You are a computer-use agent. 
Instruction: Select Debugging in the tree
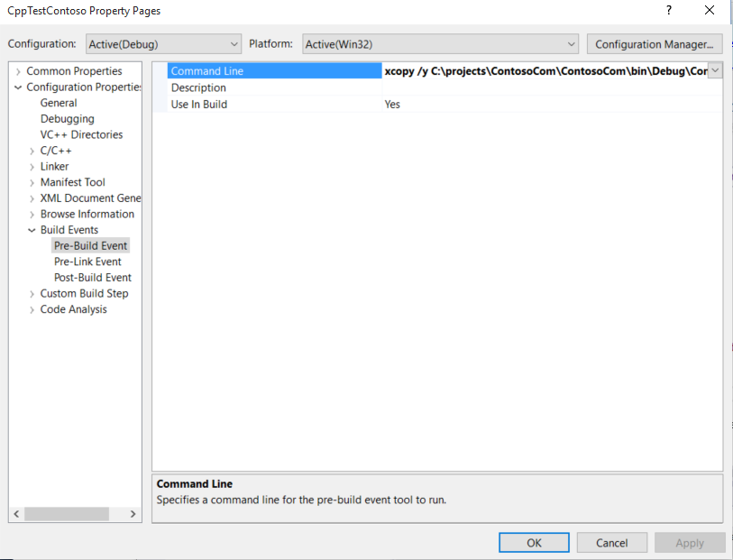coord(67,119)
